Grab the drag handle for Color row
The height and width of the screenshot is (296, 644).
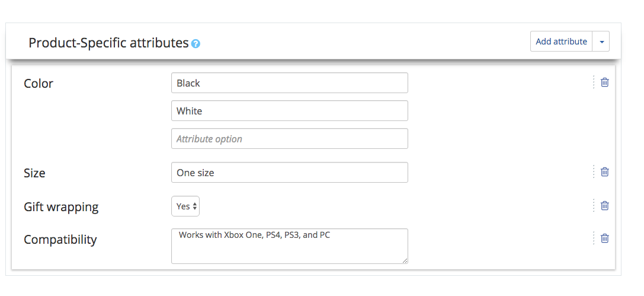pos(593,82)
